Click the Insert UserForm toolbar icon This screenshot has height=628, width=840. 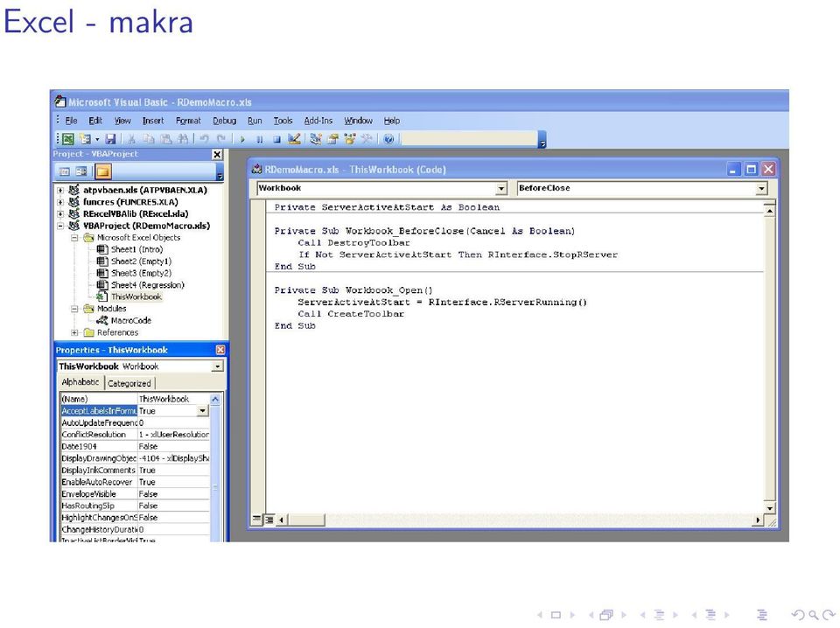click(x=85, y=139)
